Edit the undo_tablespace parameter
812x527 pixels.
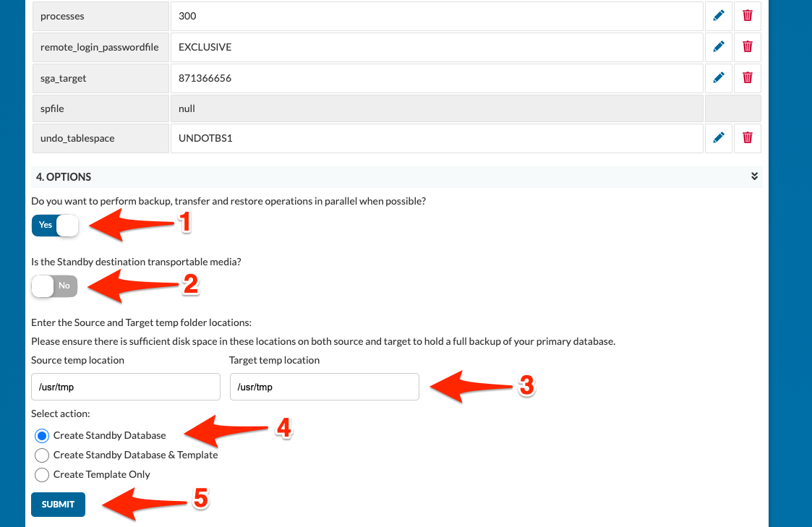click(x=718, y=138)
